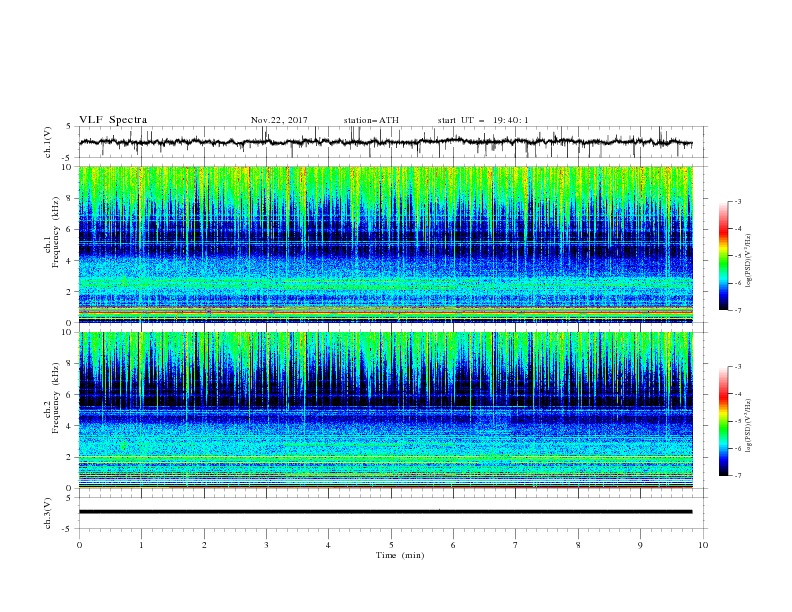Select the "start UT = 19:40:1" text
Image resolution: width=792 pixels, height=612 pixels.
point(483,120)
